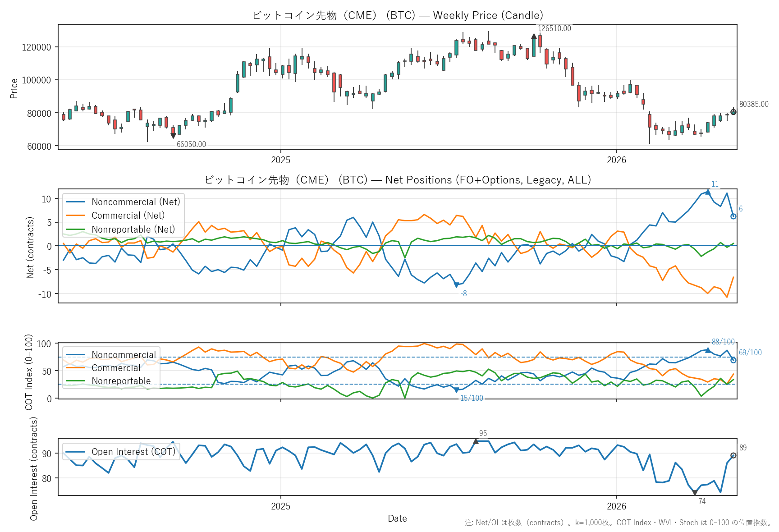Click the Noncommercial net trough triangle labeled -8
Screen dimensions: 779x532
tap(456, 285)
